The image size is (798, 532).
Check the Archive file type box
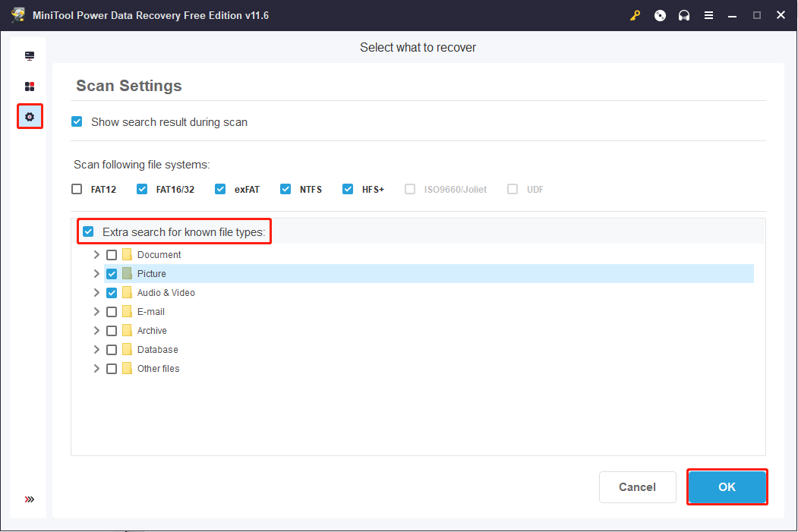click(112, 331)
